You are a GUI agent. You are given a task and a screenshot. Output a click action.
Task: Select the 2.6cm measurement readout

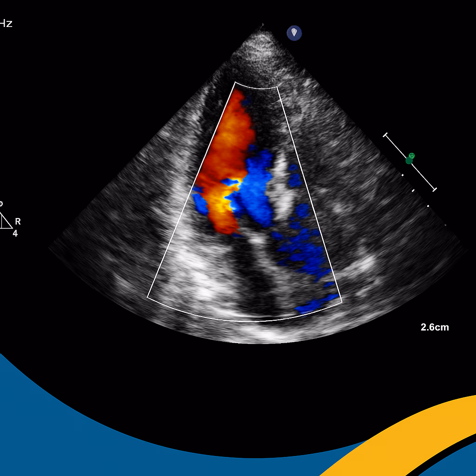tap(435, 327)
